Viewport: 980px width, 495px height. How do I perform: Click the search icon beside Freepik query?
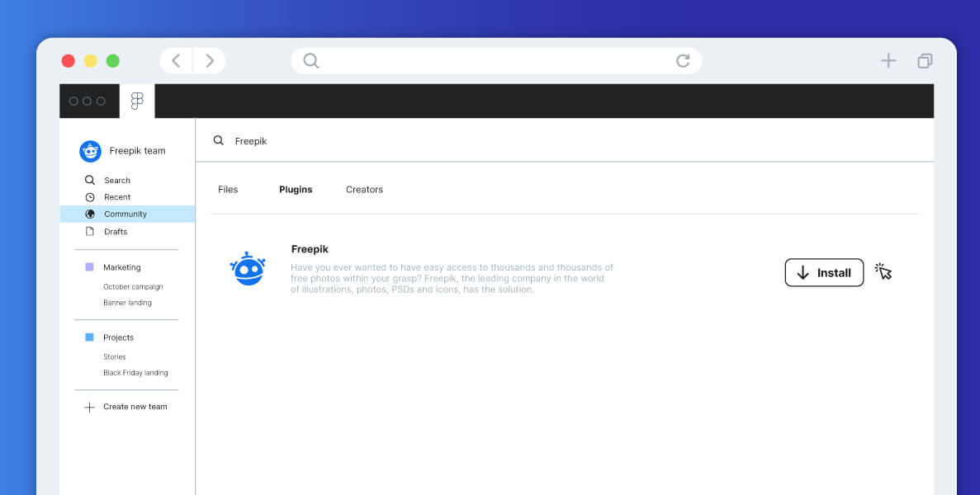219,140
